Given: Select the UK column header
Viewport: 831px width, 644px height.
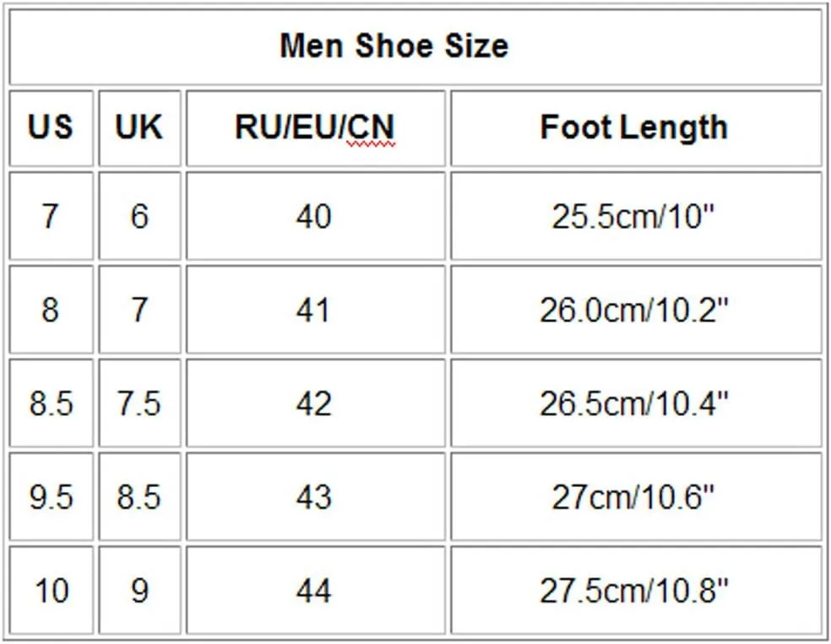Looking at the screenshot, I should coord(140,128).
